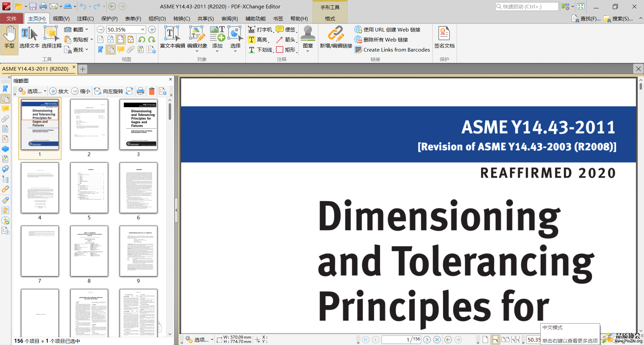Image resolution: width=644 pixels, height=345 pixels.
Task: Expand the Stamp (图章) dropdown
Action: 308,51
